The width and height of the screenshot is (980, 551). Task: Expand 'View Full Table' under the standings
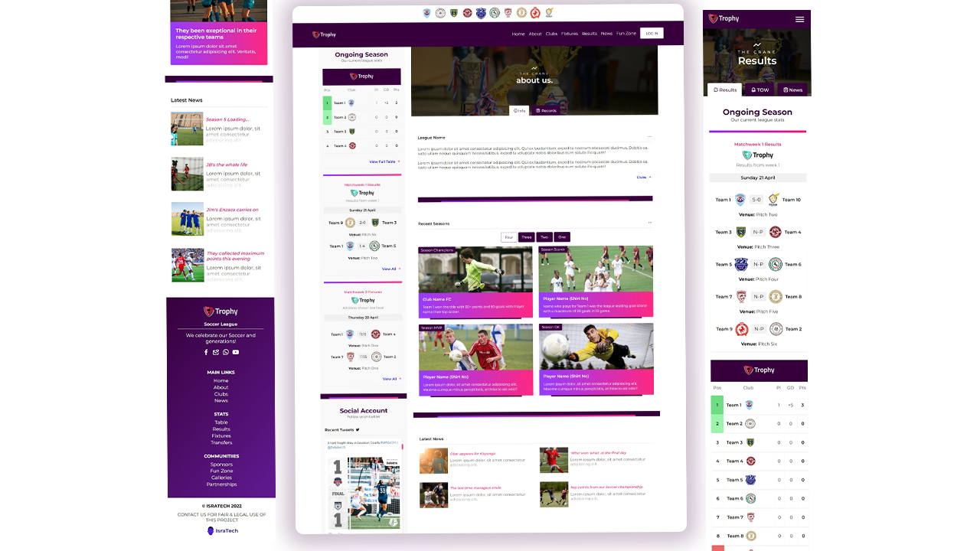tap(384, 161)
